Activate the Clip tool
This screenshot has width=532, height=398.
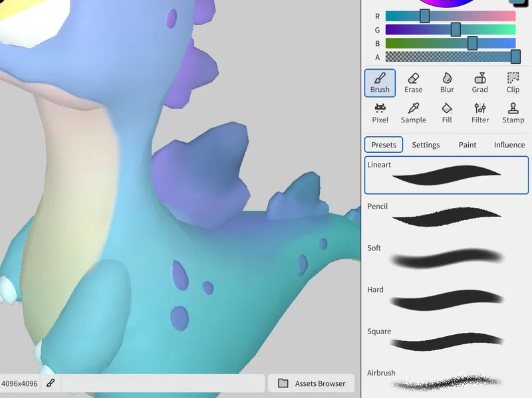pos(513,83)
